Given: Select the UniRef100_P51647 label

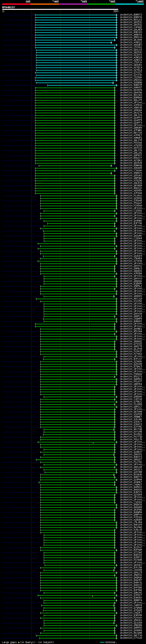Looking at the screenshot, I should [x=131, y=203].
